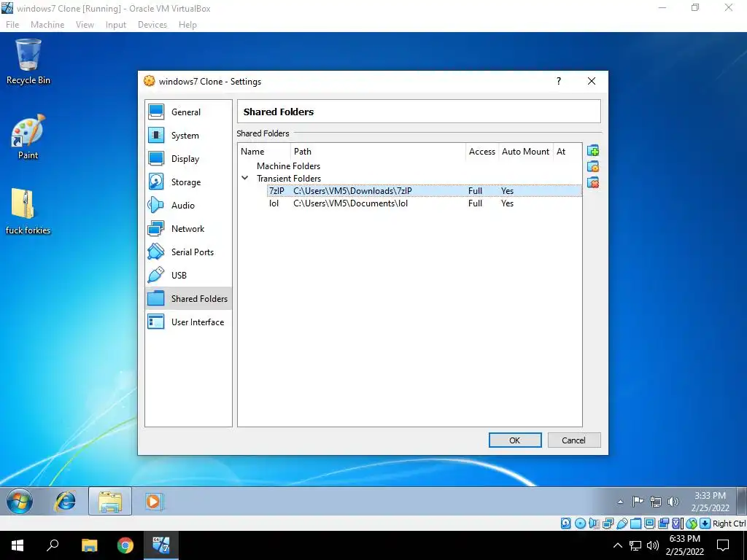
Task: Click the settings dialog help question mark
Action: click(558, 81)
